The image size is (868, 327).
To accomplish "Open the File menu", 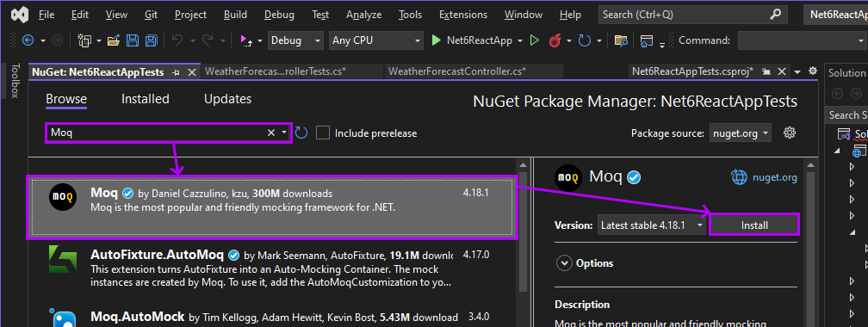I will coord(46,15).
